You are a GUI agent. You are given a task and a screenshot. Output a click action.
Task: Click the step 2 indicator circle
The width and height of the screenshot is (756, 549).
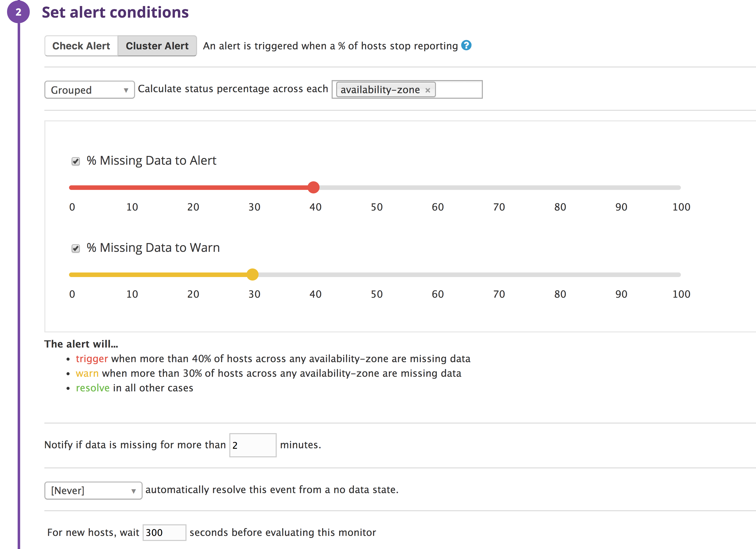coord(18,12)
